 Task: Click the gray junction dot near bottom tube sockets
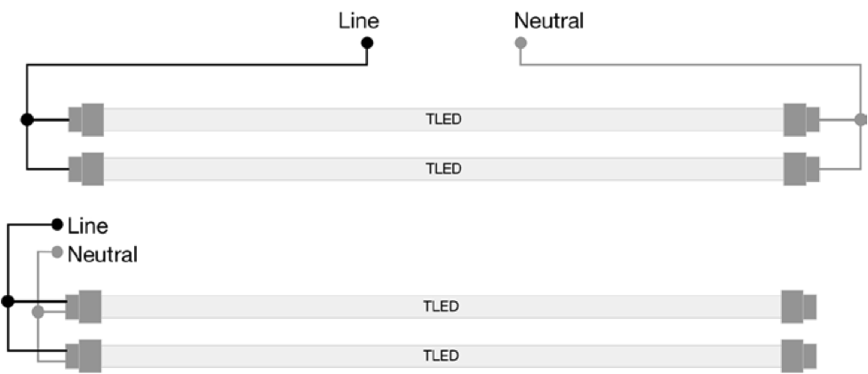point(37,312)
